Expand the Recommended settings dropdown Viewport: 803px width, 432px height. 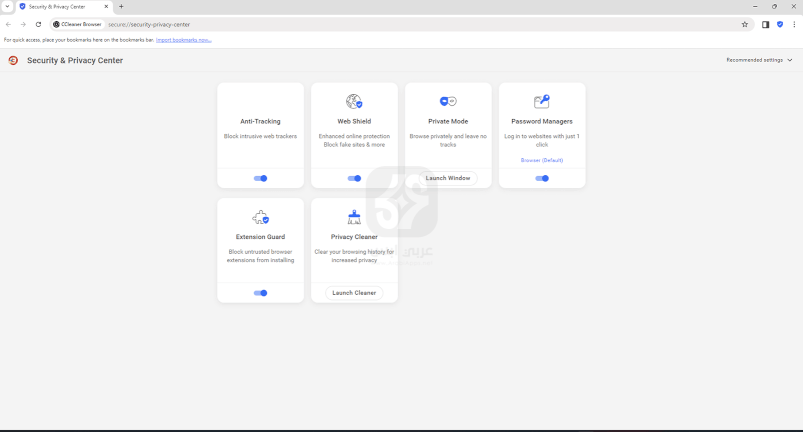[x=759, y=60]
